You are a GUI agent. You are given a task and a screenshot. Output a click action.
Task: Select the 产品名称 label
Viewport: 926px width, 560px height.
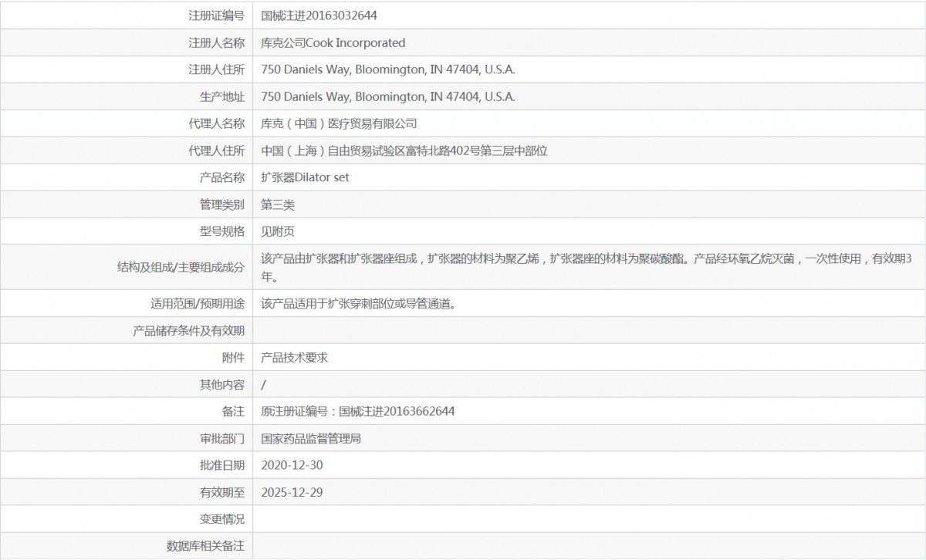point(222,177)
